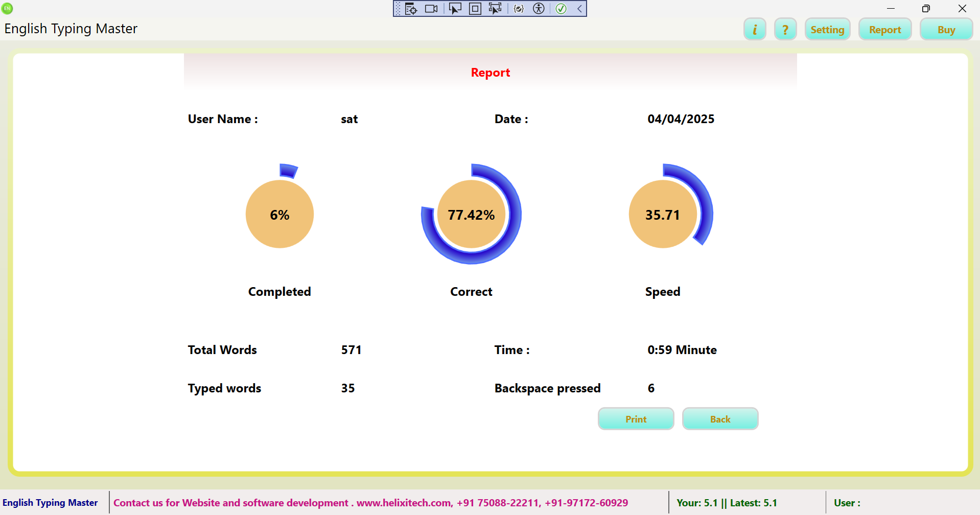Click the curly braces binding check icon
The height and width of the screenshot is (515, 980).
[x=519, y=9]
